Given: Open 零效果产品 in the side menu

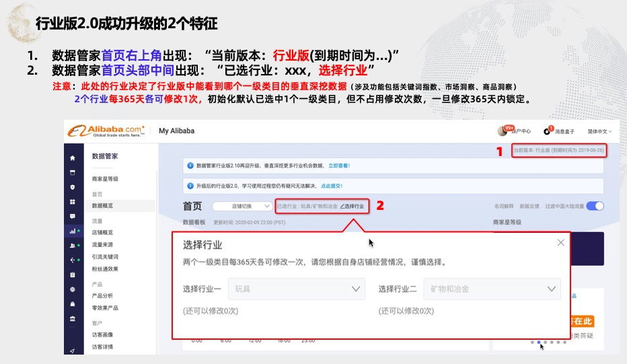Looking at the screenshot, I should (105, 308).
